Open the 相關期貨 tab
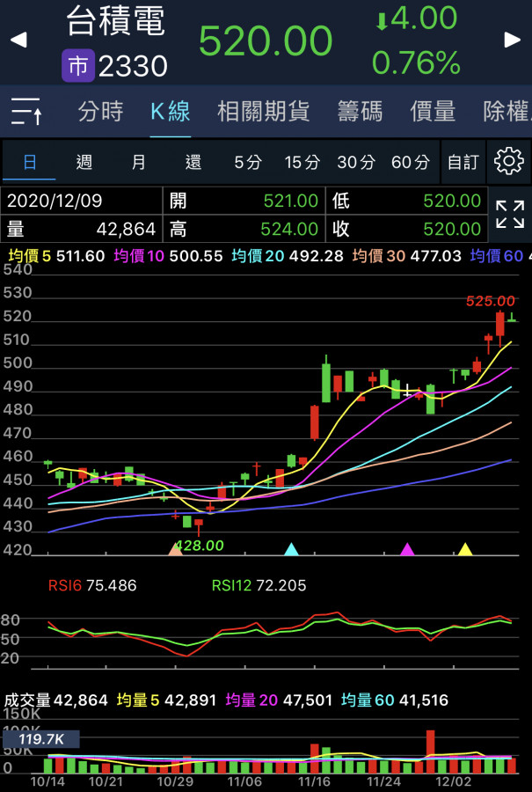The width and height of the screenshot is (532, 792). 263,112
